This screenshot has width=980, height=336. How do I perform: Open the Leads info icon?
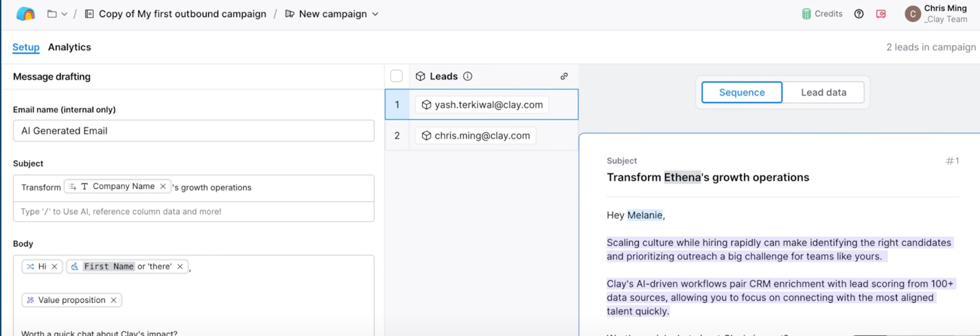click(x=467, y=76)
